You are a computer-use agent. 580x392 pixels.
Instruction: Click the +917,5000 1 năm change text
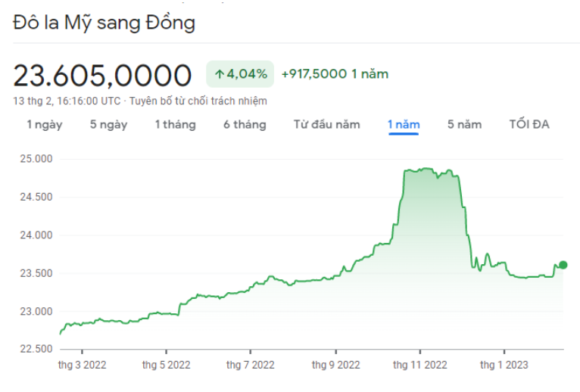coord(334,74)
